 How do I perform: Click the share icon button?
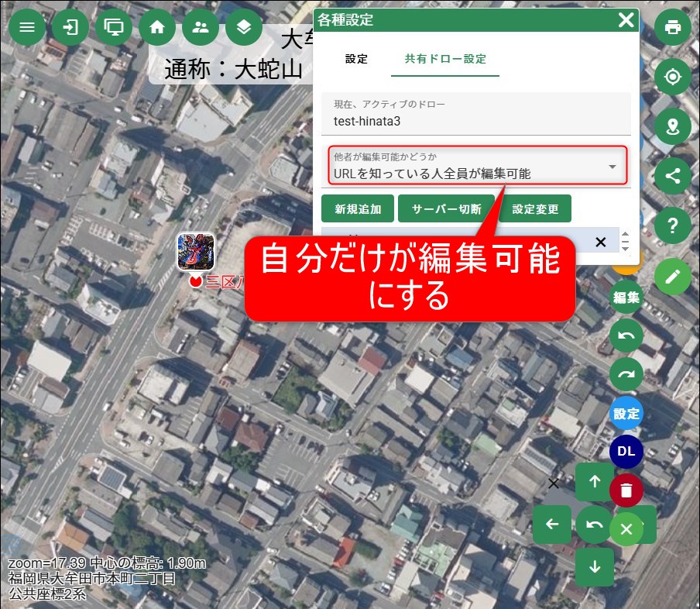(x=673, y=176)
